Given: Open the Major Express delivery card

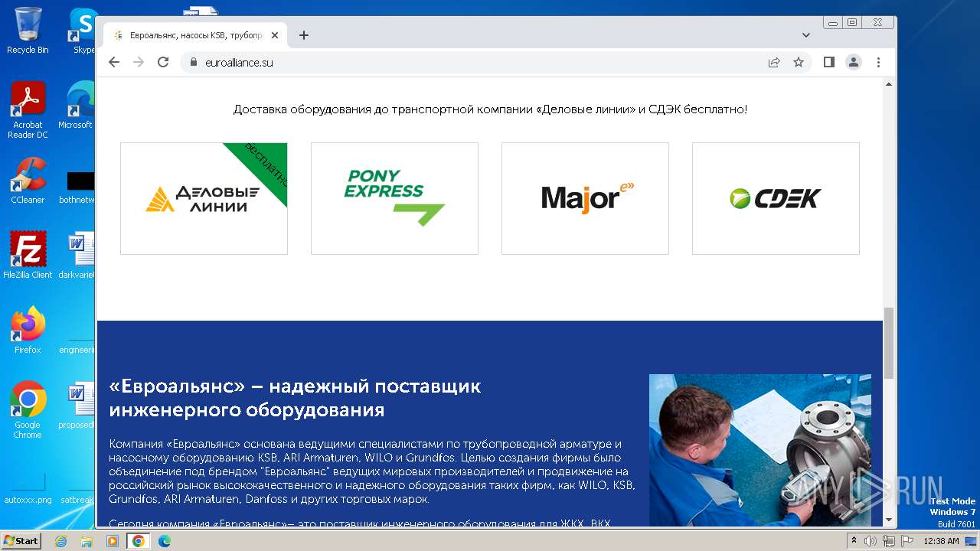Looking at the screenshot, I should [585, 198].
